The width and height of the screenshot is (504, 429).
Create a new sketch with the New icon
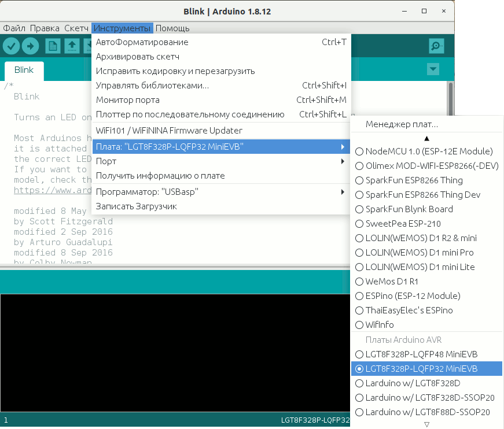click(x=53, y=46)
